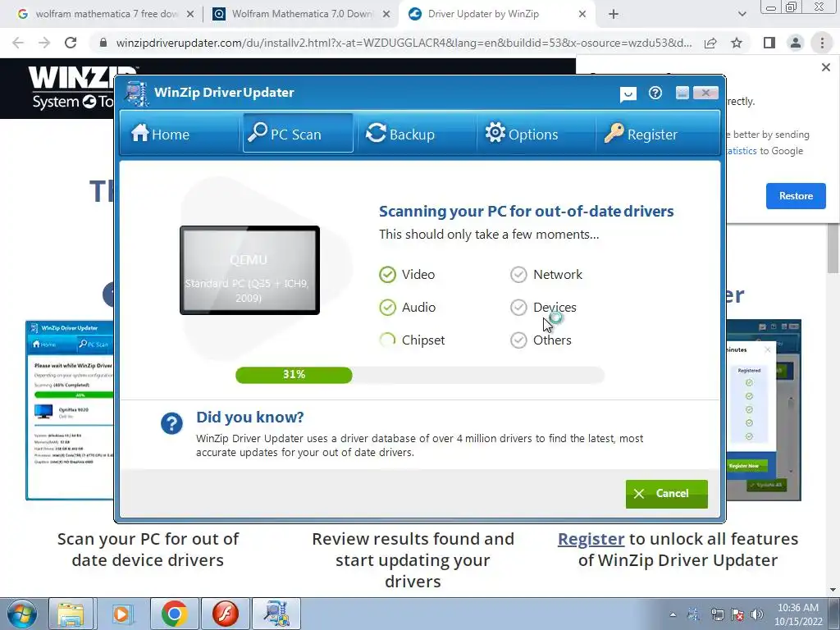Cancel the driver scan
The image size is (840, 630).
(x=666, y=493)
